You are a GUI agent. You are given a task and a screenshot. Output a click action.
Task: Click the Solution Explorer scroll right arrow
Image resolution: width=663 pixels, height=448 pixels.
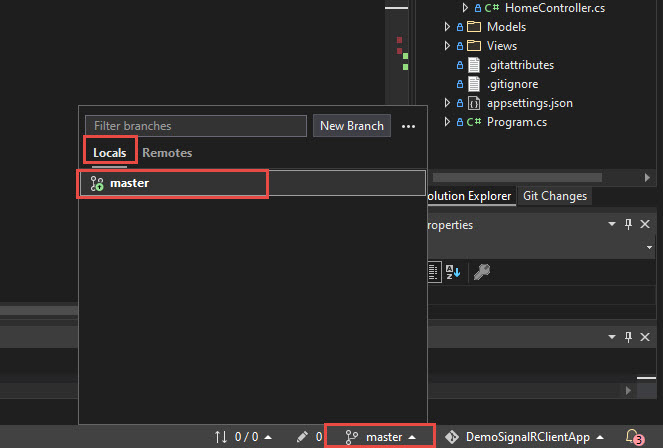click(647, 178)
